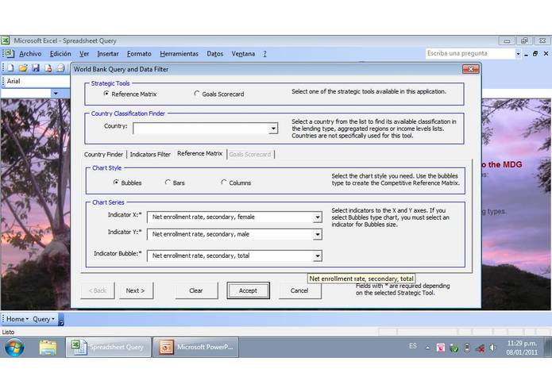Switch to the Country Finder tab
Screen dimensions: 552x392
[x=103, y=154]
